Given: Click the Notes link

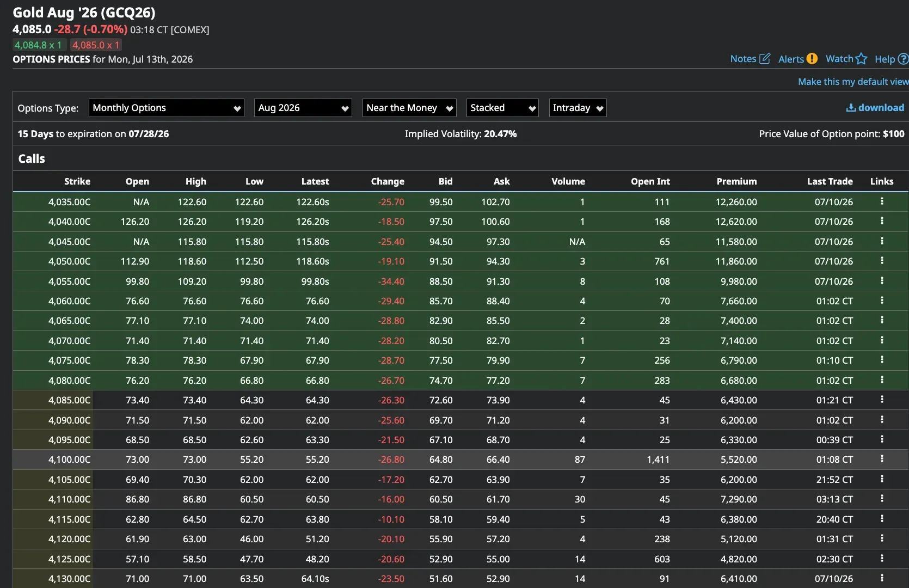Looking at the screenshot, I should (x=744, y=59).
